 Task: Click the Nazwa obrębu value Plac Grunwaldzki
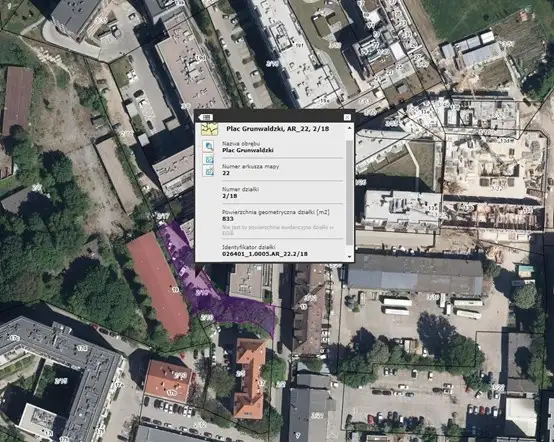[x=248, y=150]
